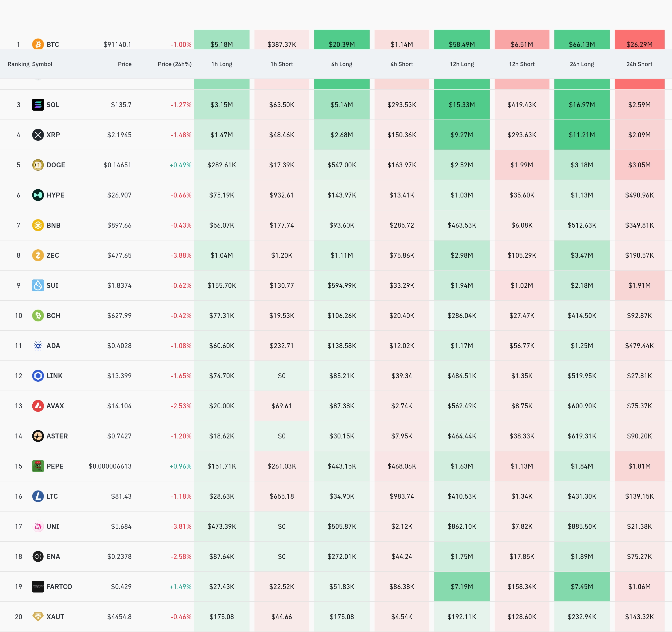Click the UNI symbol name
672x632 pixels.
pos(53,526)
